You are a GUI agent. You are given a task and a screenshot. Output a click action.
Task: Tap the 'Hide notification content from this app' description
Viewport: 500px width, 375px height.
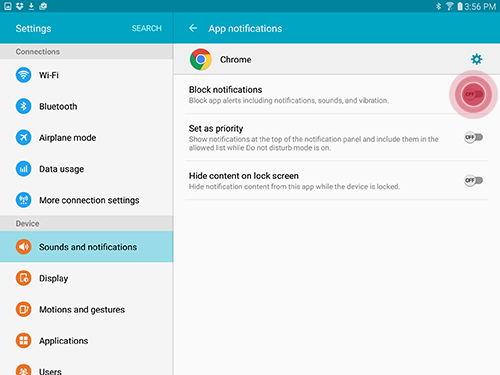(294, 186)
